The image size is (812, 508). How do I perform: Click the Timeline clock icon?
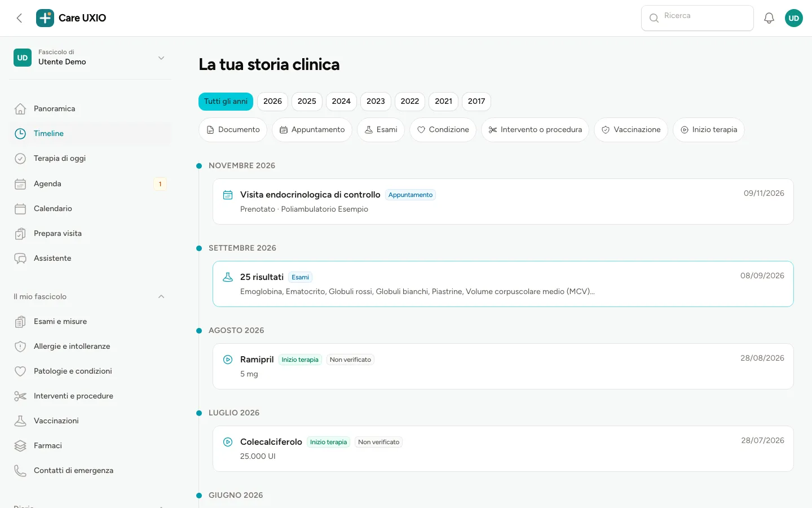pos(20,134)
